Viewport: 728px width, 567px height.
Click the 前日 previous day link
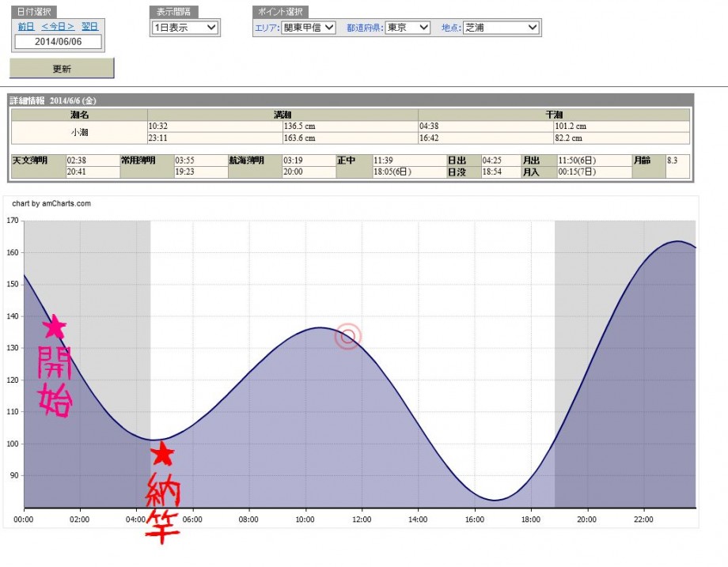(x=26, y=27)
